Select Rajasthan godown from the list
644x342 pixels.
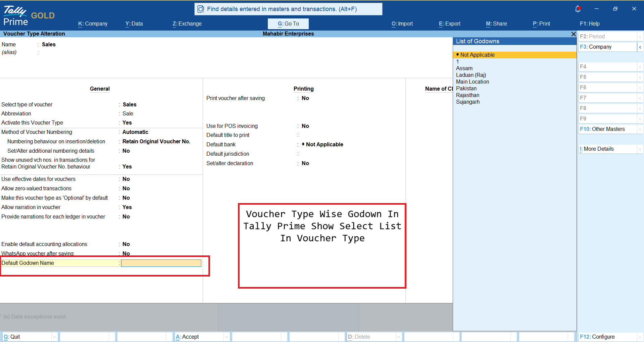click(x=514, y=95)
